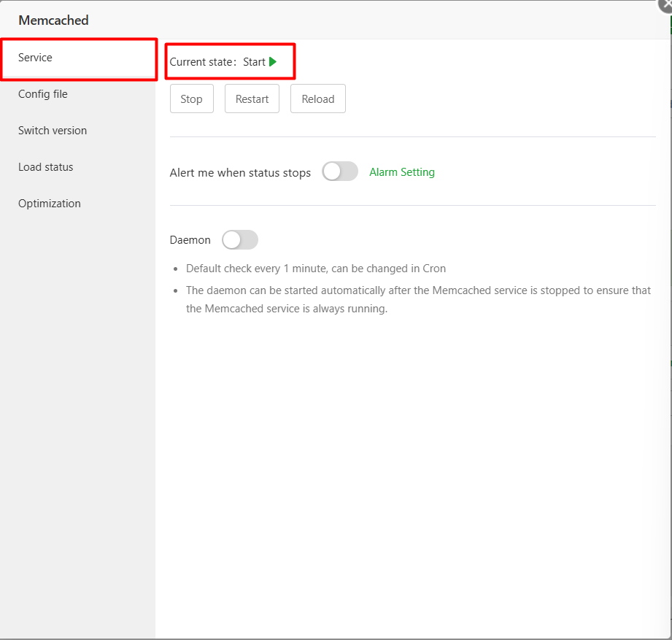Screen dimensions: 672x640
Task: Turn on the Daemon switch
Action: pyautogui.click(x=240, y=239)
